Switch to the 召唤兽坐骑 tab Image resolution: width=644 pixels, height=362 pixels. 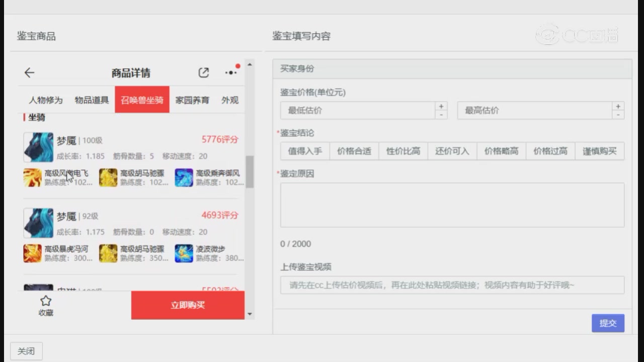tap(142, 100)
